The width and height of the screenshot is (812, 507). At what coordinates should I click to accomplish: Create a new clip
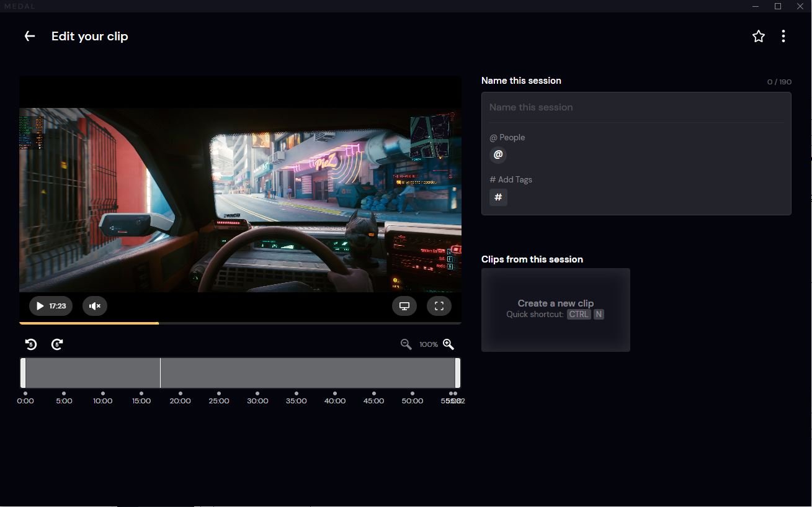pos(556,310)
